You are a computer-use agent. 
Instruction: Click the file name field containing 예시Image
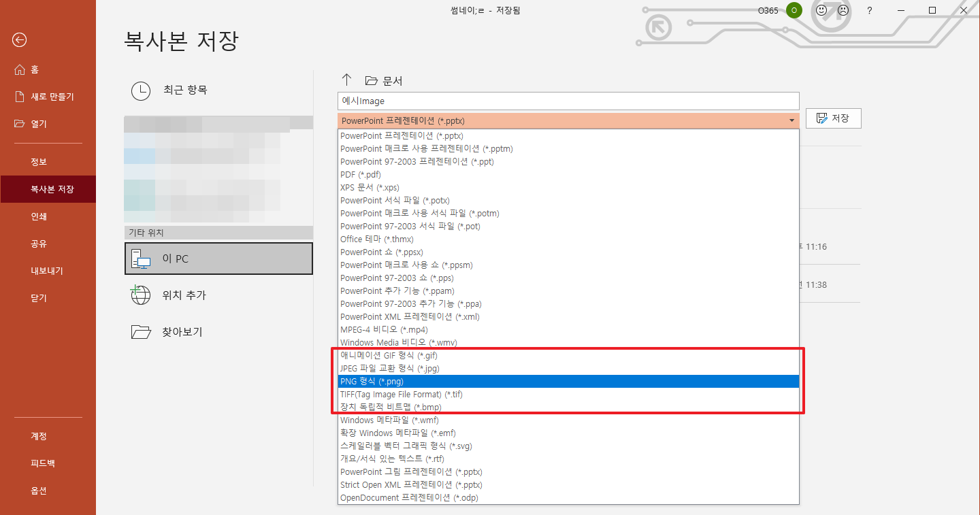point(568,101)
